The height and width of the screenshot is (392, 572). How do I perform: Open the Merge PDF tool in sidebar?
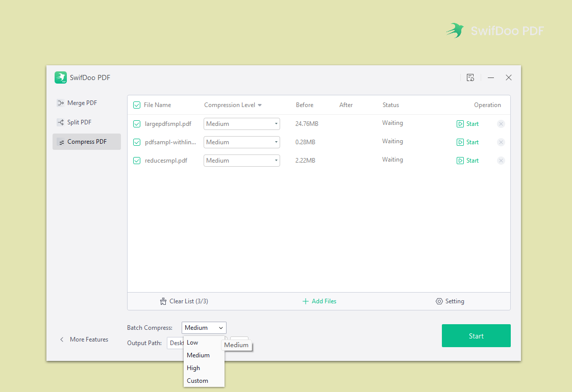tap(77, 103)
